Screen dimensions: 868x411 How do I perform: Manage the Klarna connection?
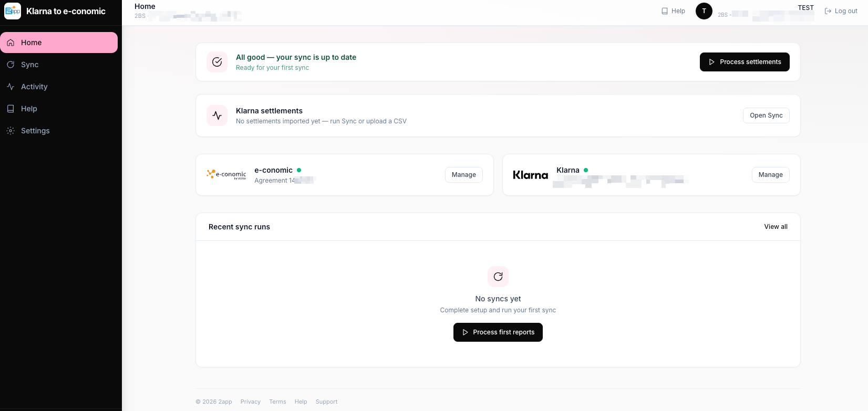[x=771, y=175]
